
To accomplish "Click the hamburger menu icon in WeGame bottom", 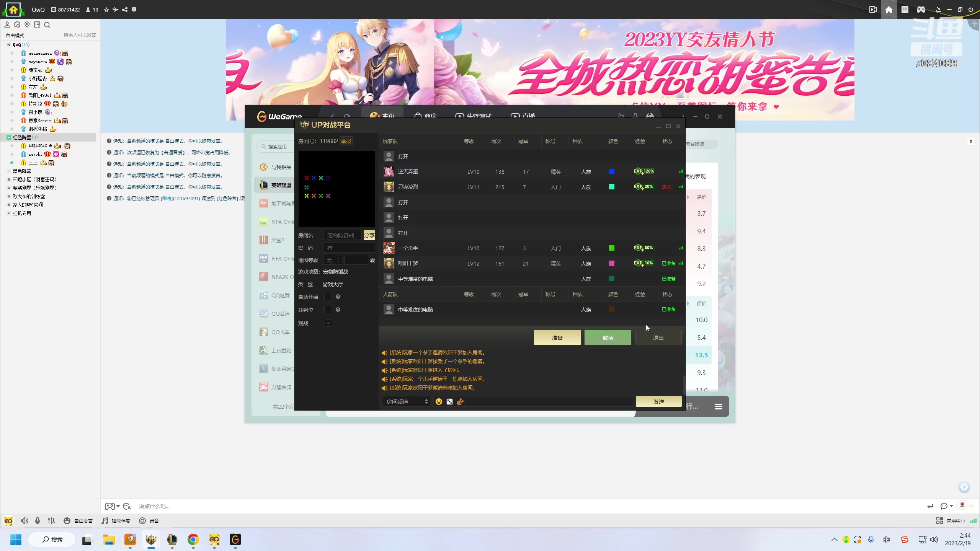I will 719,406.
